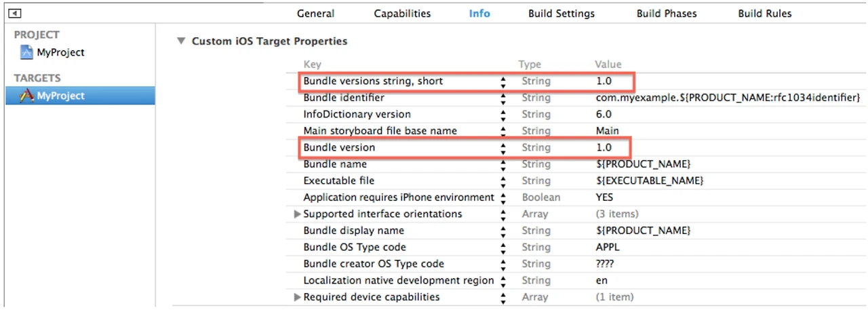Image resolution: width=868 pixels, height=312 pixels.
Task: Click the stepper beside Application requires iPhone environment
Action: click(x=503, y=198)
